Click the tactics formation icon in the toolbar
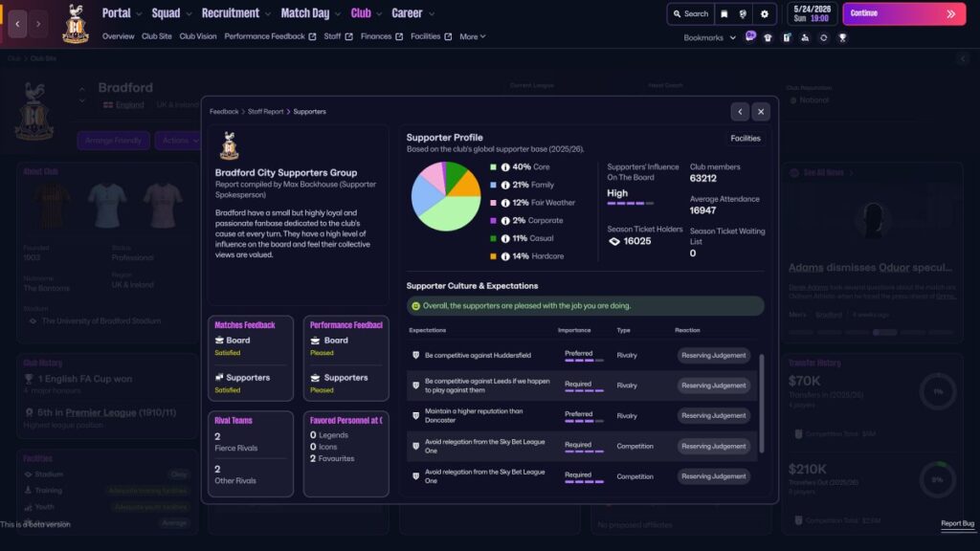 tap(806, 37)
